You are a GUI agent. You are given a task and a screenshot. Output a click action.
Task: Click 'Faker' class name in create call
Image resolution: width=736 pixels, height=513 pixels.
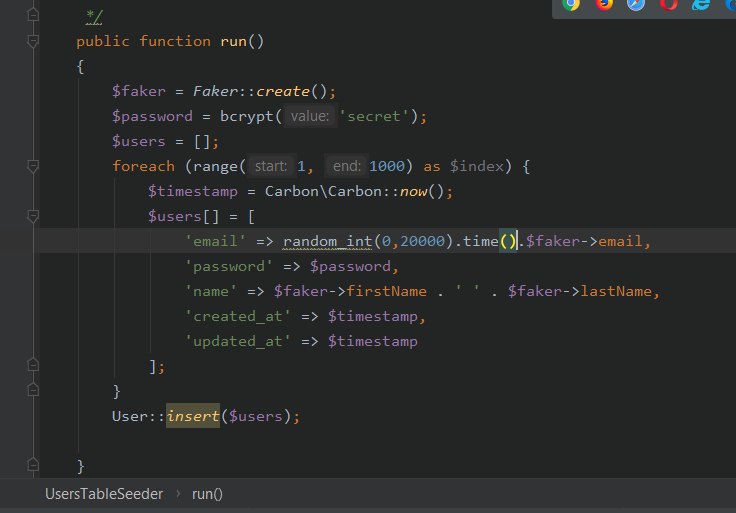click(215, 91)
